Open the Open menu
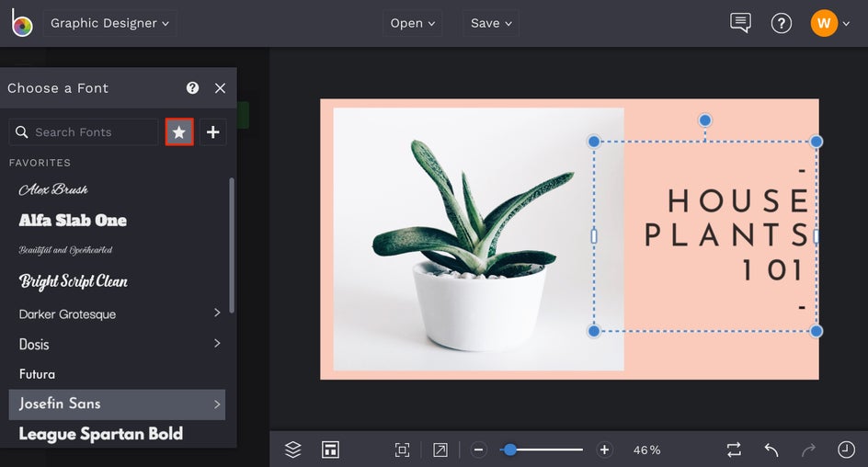Screen dimensions: 868x467 412,23
